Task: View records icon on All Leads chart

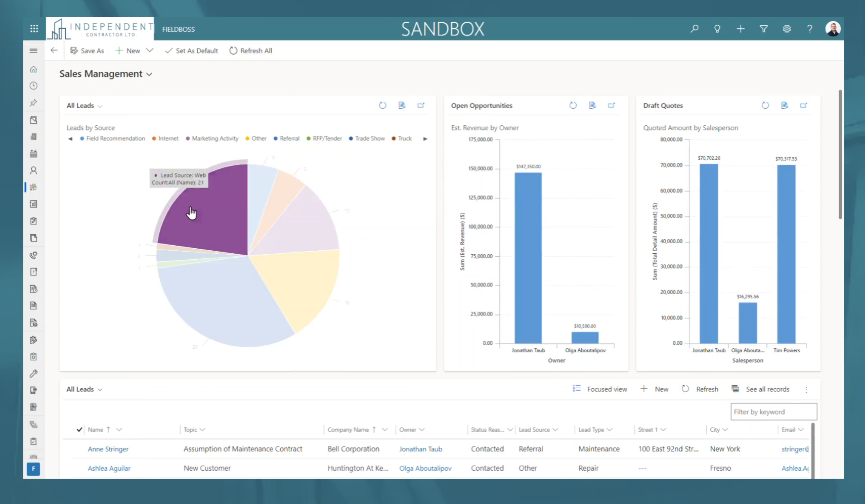Action: 402,106
